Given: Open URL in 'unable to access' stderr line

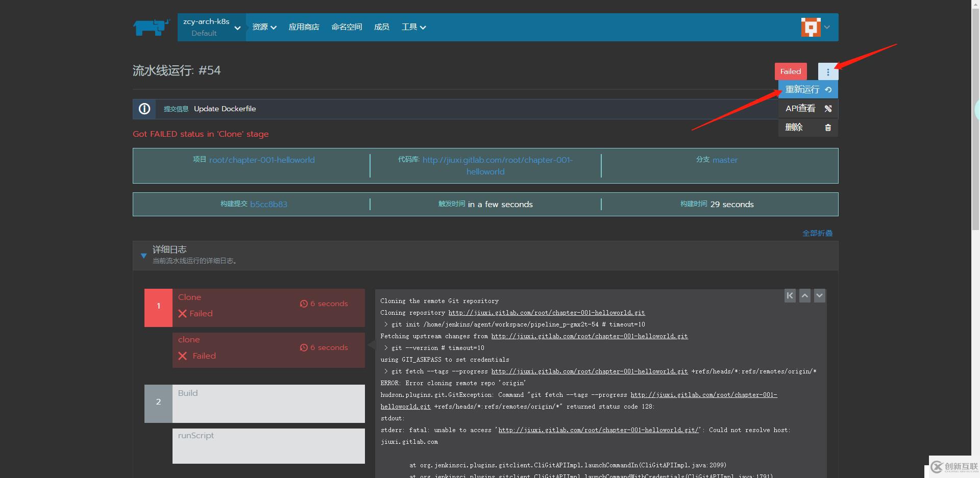Looking at the screenshot, I should (x=599, y=430).
